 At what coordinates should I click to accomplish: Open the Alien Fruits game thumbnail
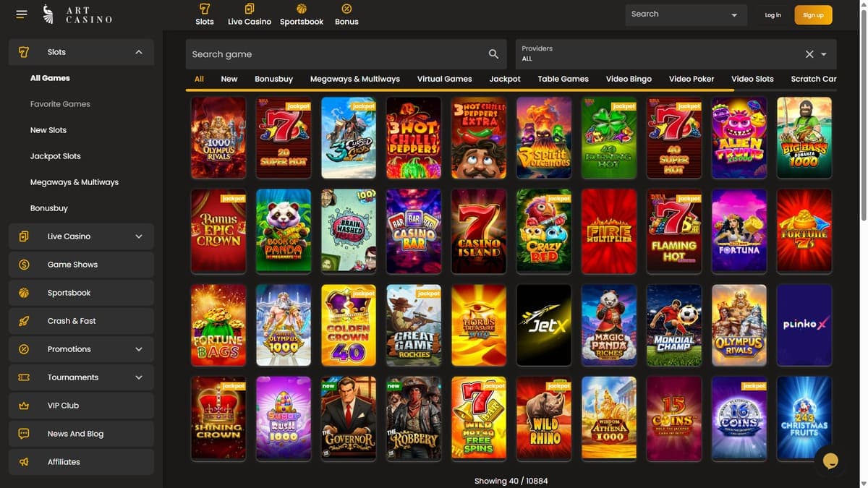click(x=739, y=138)
